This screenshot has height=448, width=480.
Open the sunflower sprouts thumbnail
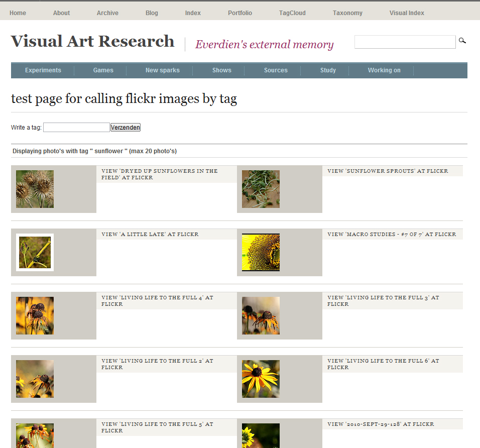click(x=261, y=189)
